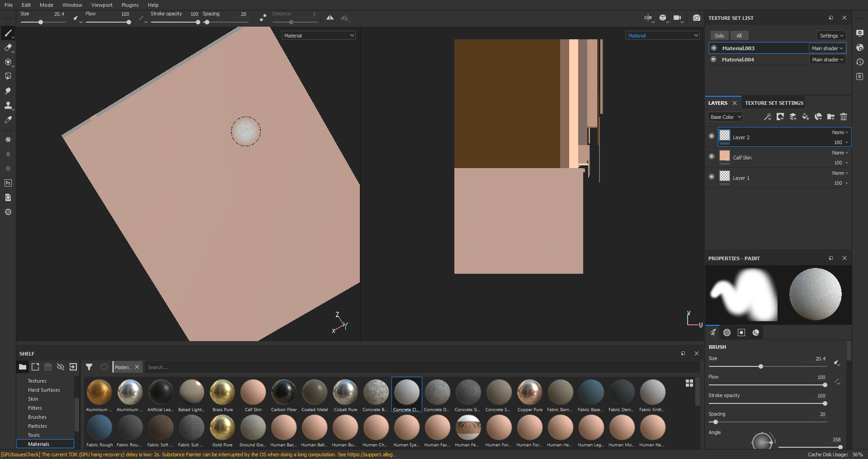868x459 pixels.
Task: Open Display Settings from right sidebar
Action: [860, 33]
